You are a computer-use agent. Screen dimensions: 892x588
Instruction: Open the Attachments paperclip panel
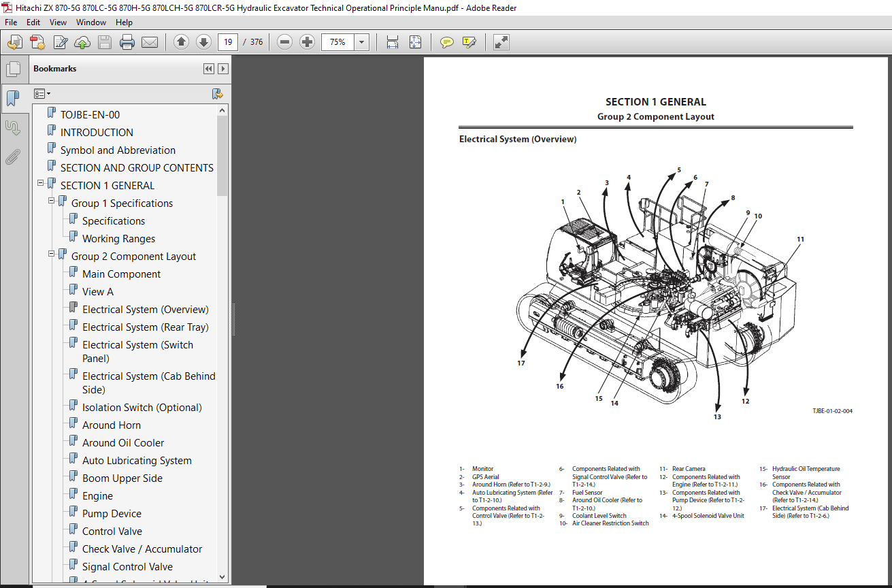click(x=13, y=157)
